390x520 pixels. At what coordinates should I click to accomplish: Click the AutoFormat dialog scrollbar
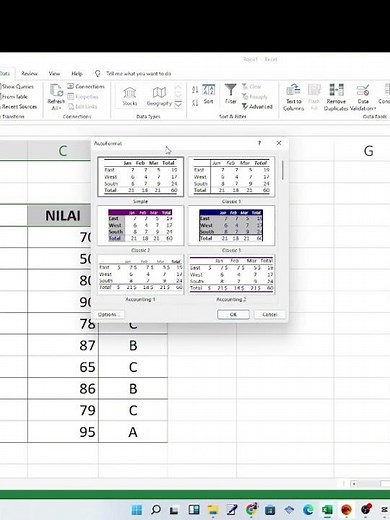coord(283,170)
